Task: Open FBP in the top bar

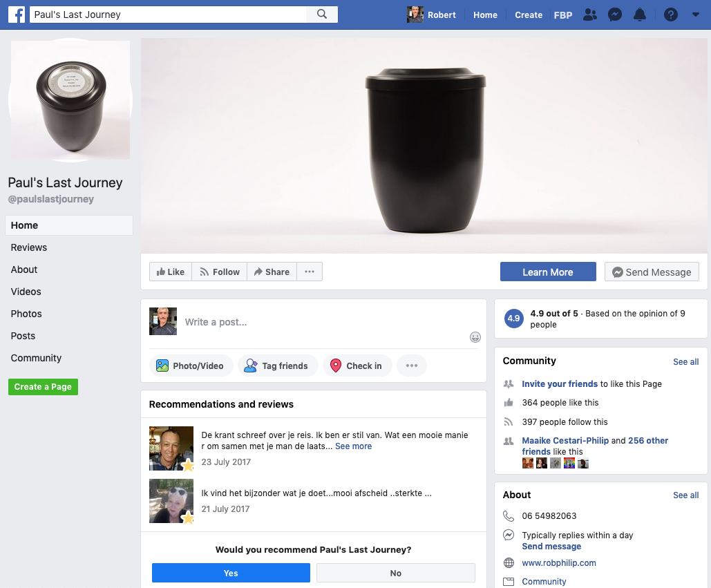Action: (562, 15)
